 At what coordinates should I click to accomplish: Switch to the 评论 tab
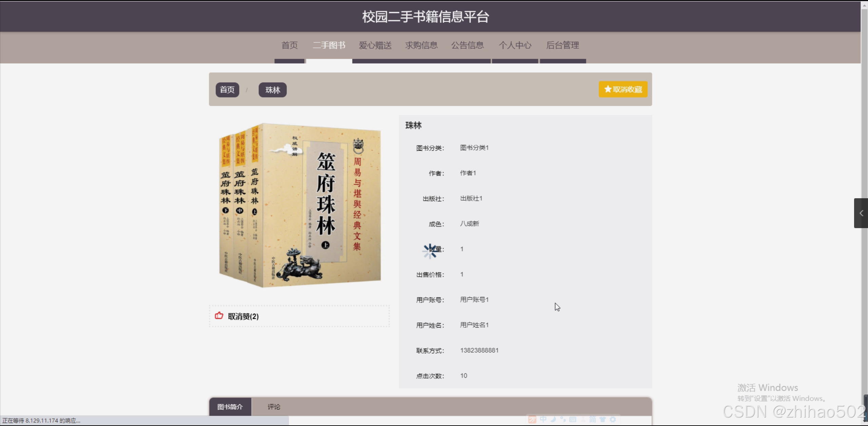(x=273, y=407)
